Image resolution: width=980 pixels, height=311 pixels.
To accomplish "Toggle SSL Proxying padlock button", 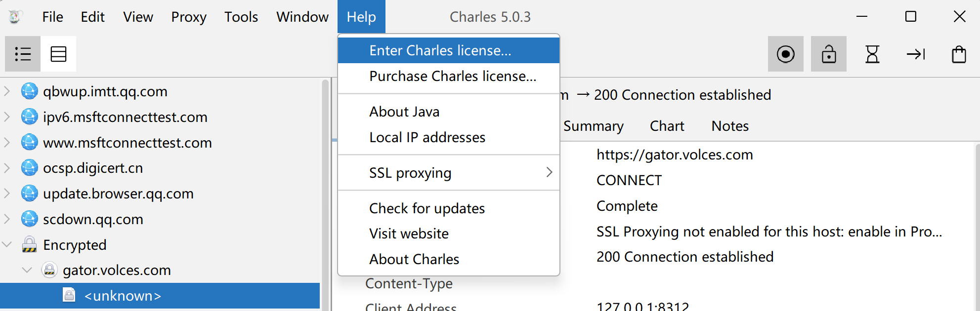I will pyautogui.click(x=829, y=54).
